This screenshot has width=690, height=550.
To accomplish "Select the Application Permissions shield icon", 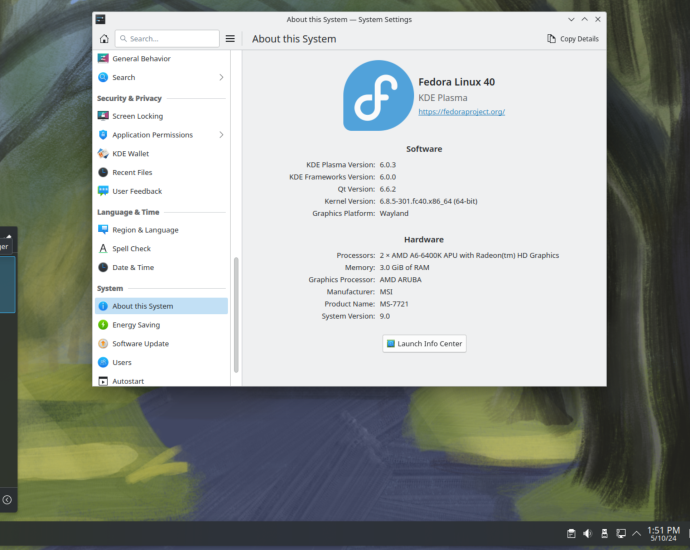I will 103,135.
